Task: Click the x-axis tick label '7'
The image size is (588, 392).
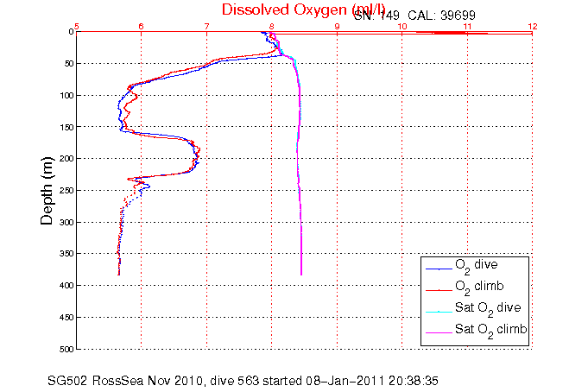Action: point(206,26)
